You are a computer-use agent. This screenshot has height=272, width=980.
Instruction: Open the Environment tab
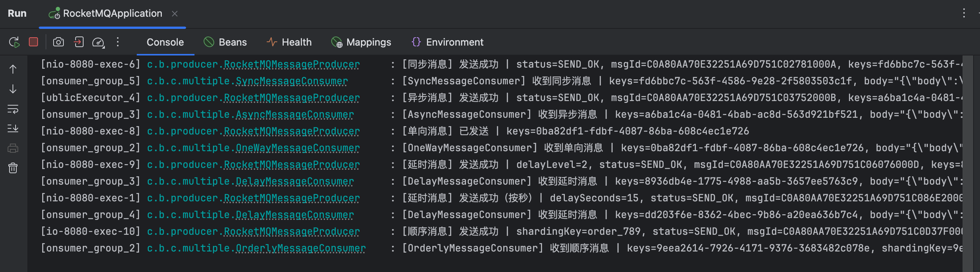447,42
